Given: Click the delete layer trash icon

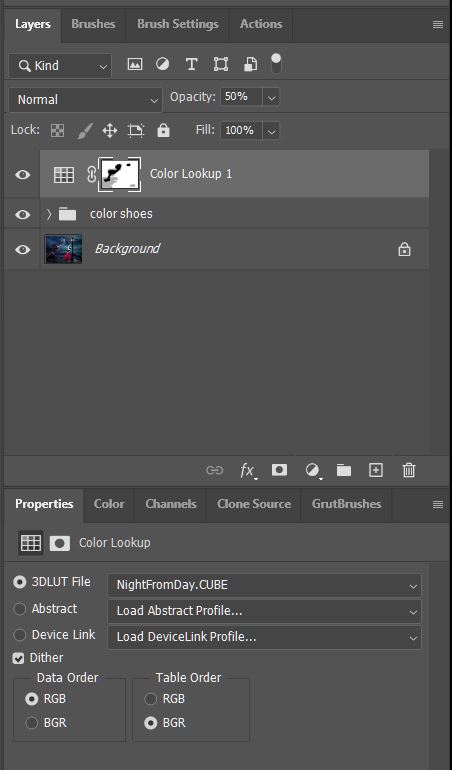Looking at the screenshot, I should (x=409, y=470).
